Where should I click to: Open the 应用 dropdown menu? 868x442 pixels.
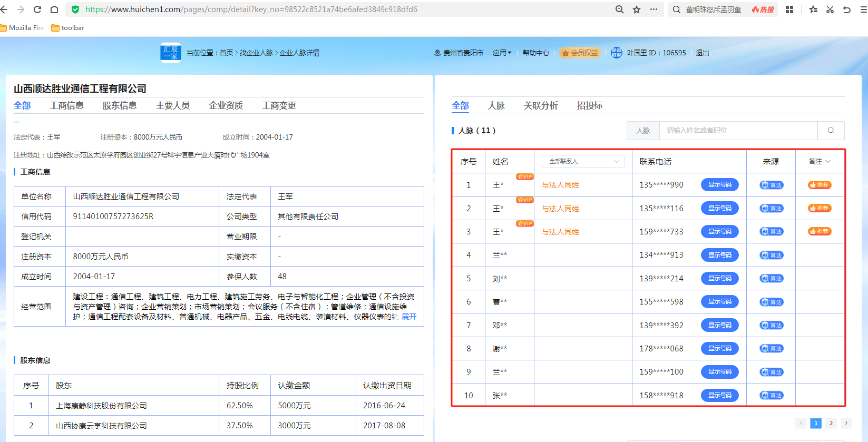tap(502, 53)
